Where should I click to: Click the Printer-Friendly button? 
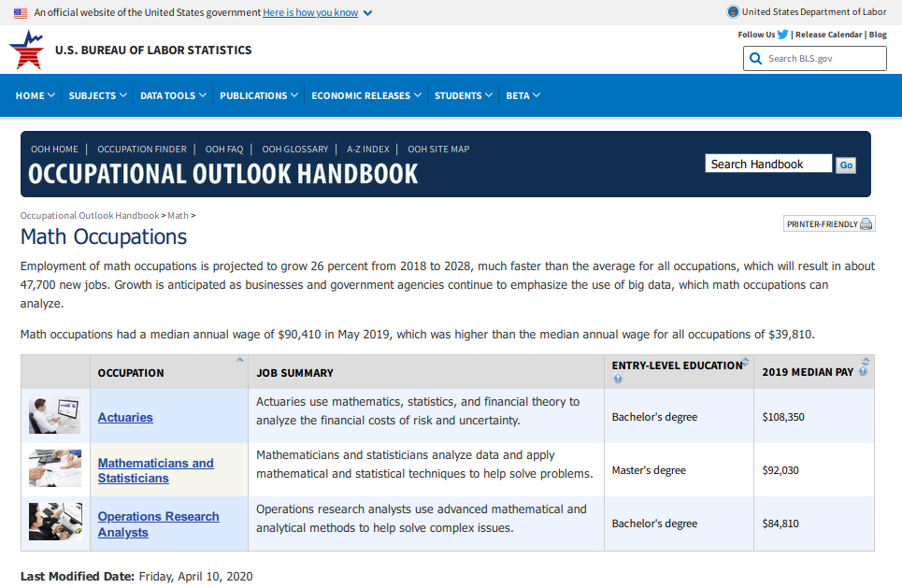pyautogui.click(x=829, y=223)
